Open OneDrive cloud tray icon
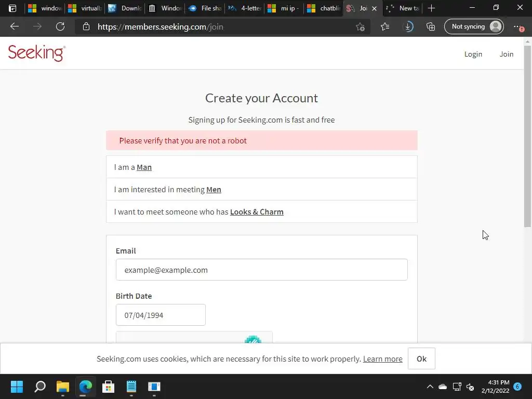532x399 pixels. click(443, 387)
